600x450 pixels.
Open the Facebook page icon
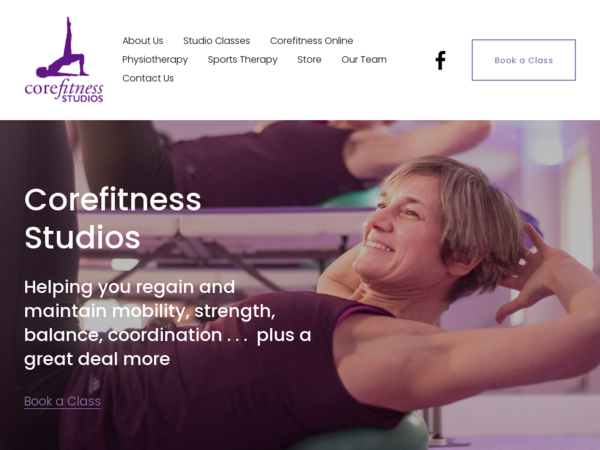pos(440,60)
